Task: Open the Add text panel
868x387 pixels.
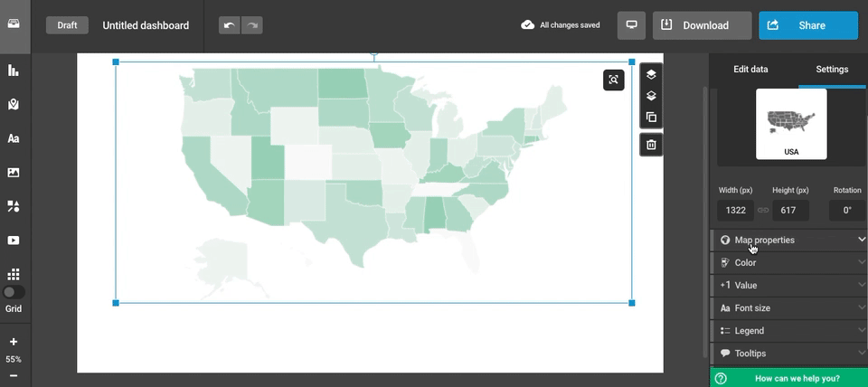Action: coord(14,138)
